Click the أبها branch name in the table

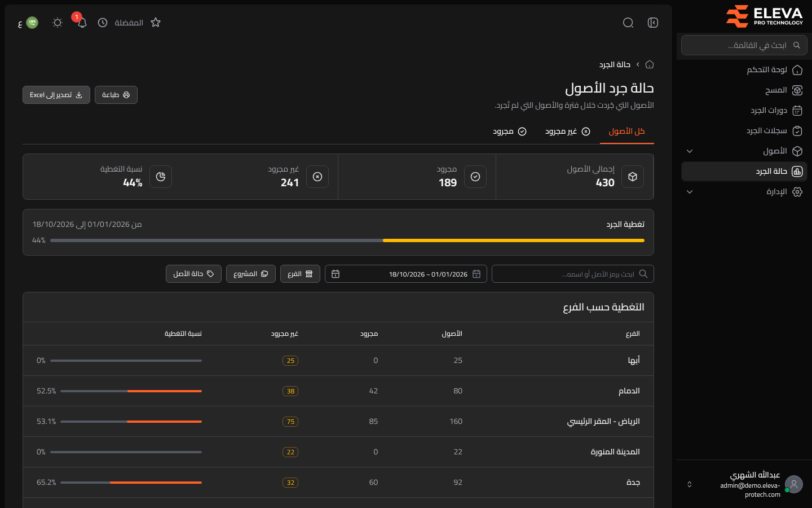[x=634, y=361]
